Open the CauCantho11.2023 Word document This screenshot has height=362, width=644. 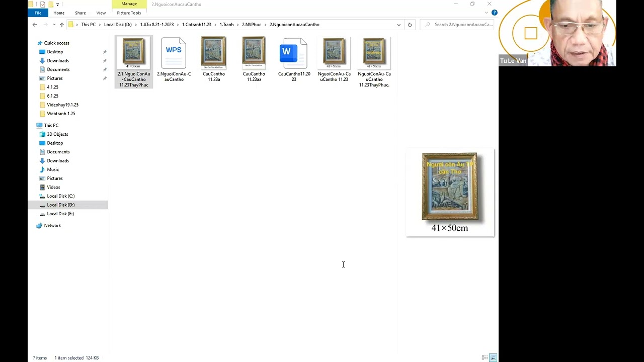tap(294, 59)
